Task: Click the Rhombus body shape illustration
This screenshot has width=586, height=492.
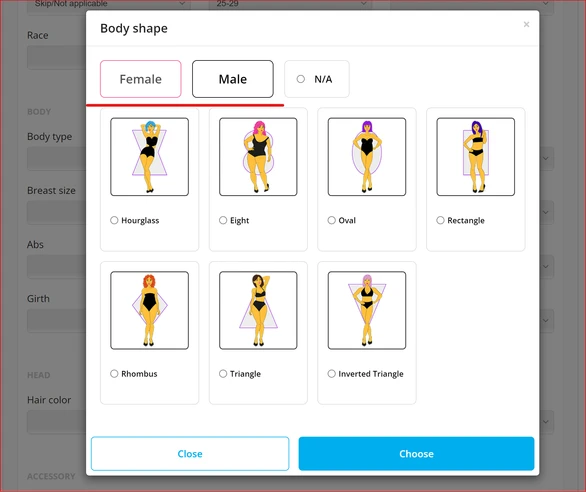Action: tap(149, 310)
